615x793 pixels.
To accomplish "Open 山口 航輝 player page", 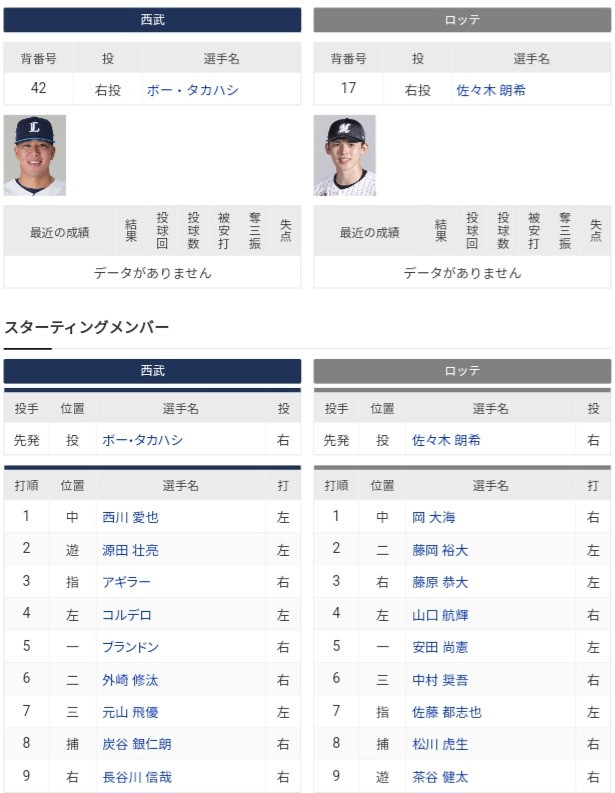I will point(440,615).
